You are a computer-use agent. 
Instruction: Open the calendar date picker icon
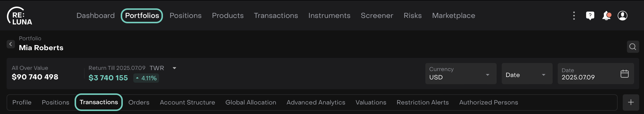coord(625,74)
